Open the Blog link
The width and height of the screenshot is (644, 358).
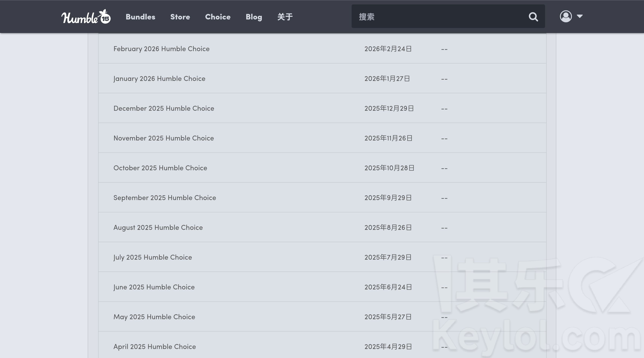254,17
